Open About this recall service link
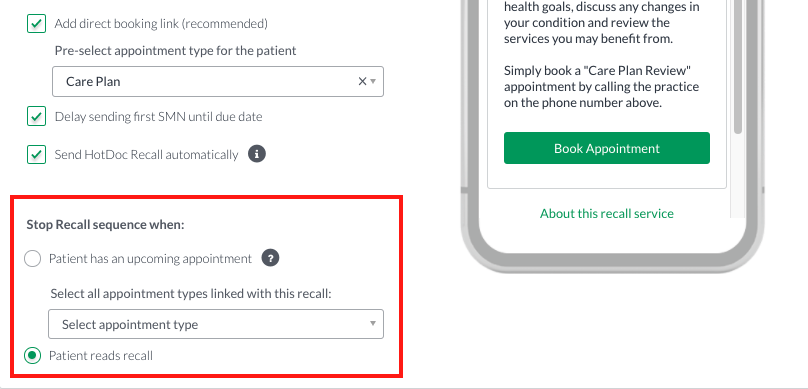This screenshot has height=389, width=808. [x=607, y=213]
